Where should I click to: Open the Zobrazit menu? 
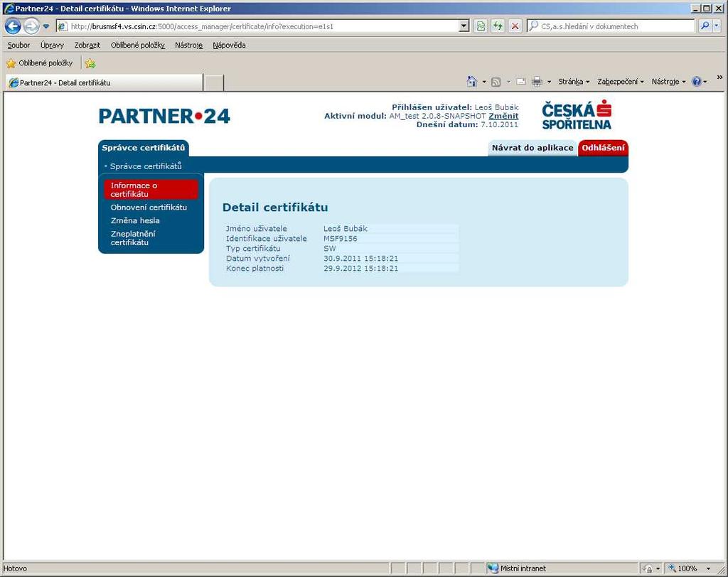(x=87, y=45)
